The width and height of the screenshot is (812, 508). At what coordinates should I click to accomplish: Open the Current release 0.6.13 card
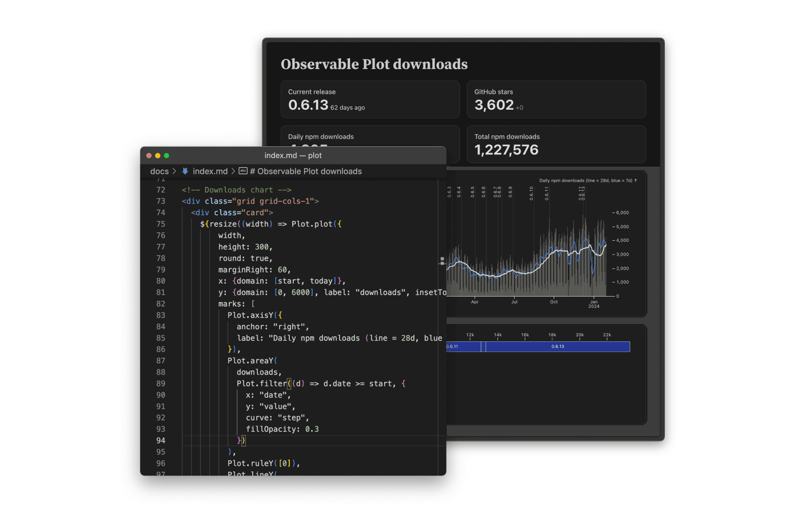point(370,100)
